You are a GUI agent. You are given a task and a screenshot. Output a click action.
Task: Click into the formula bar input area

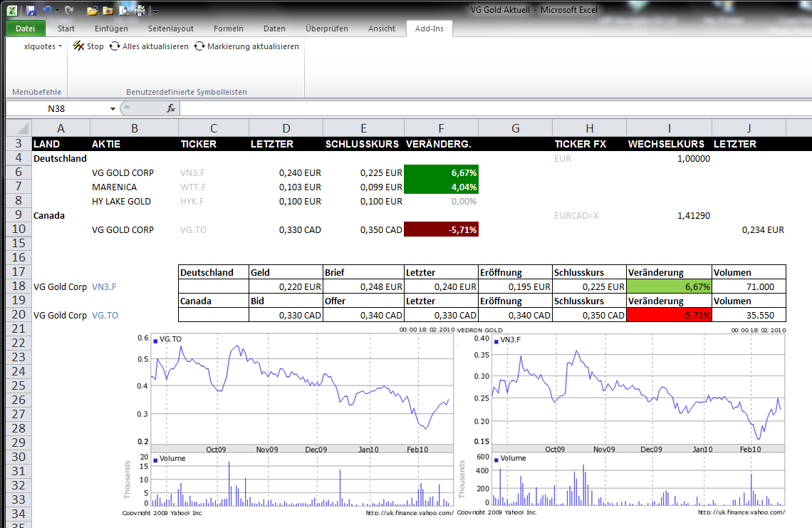494,108
